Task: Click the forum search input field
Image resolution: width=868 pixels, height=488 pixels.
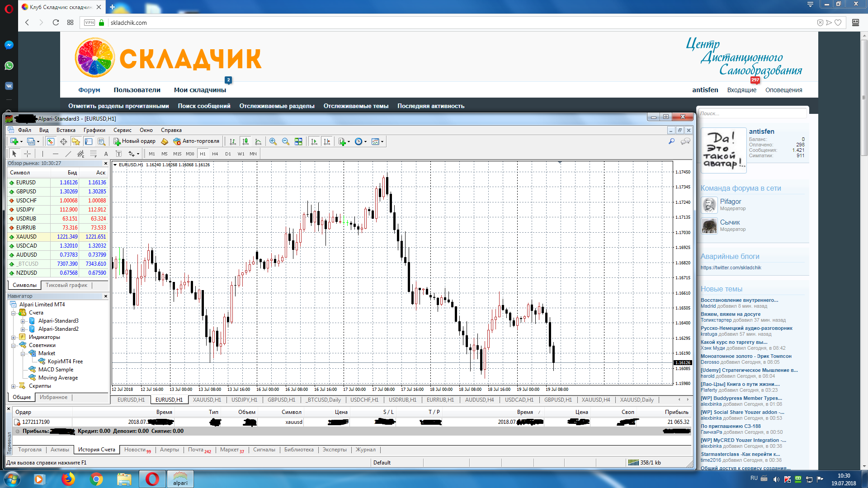Action: point(752,113)
